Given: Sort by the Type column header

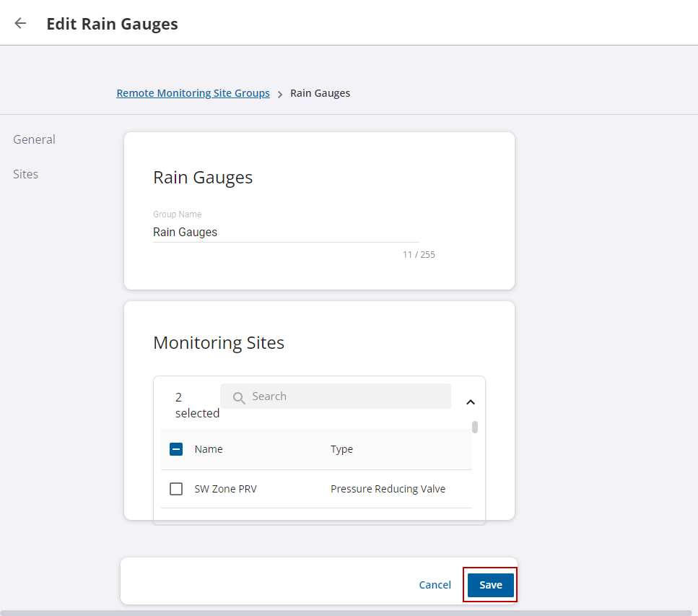Looking at the screenshot, I should 341,449.
